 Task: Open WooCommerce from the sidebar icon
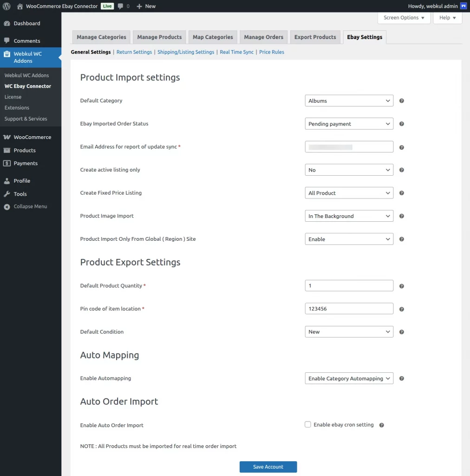tap(7, 137)
